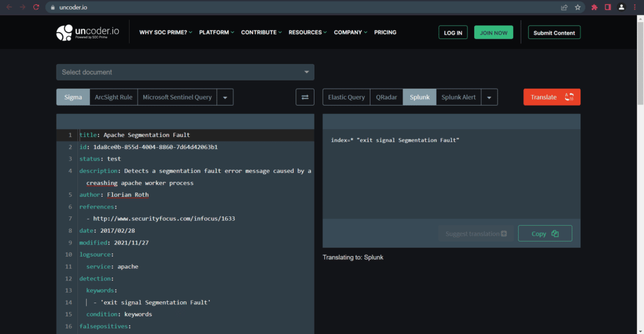Open the Select document dropdown

click(185, 72)
